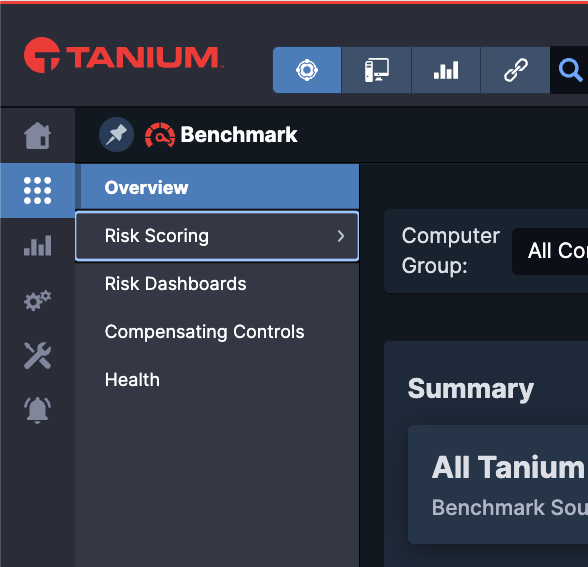Click the chain link icon in top bar
Image resolution: width=588 pixels, height=567 pixels.
515,70
